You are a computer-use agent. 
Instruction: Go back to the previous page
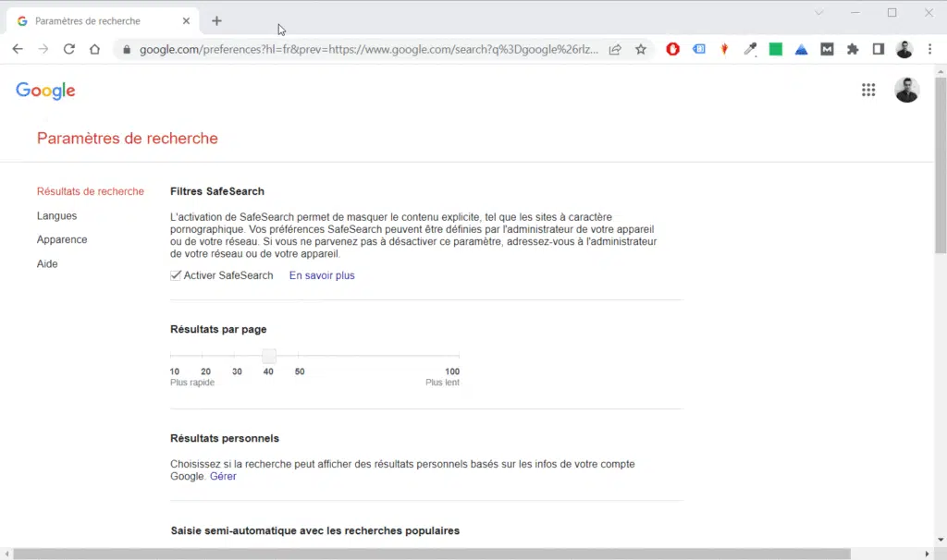[x=18, y=49]
